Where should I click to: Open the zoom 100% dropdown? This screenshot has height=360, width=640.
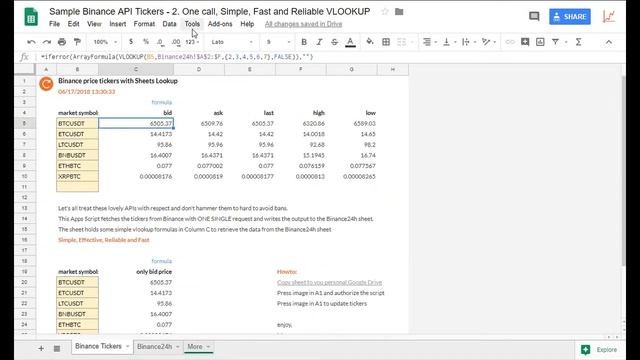point(105,42)
